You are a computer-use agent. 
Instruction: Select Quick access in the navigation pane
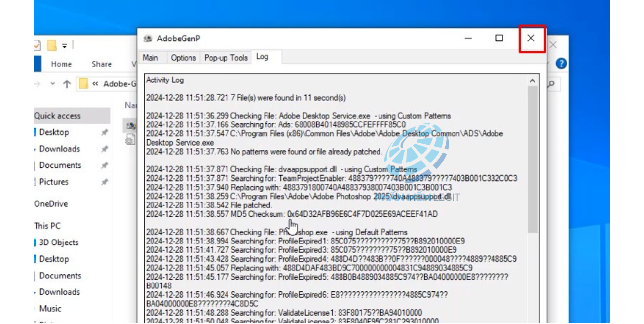pyautogui.click(x=57, y=116)
